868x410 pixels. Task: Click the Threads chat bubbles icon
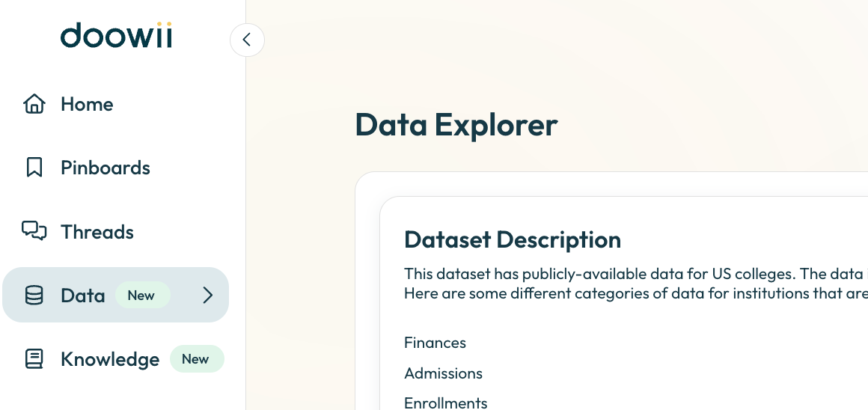click(34, 231)
